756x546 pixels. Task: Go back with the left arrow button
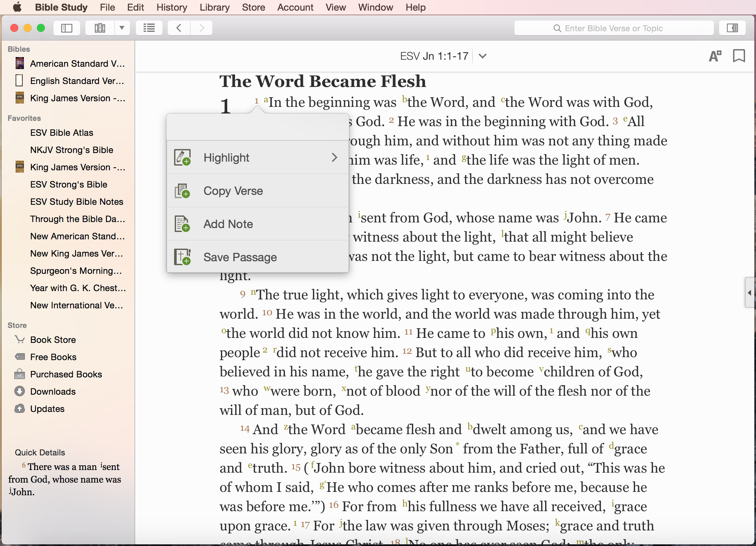point(179,28)
